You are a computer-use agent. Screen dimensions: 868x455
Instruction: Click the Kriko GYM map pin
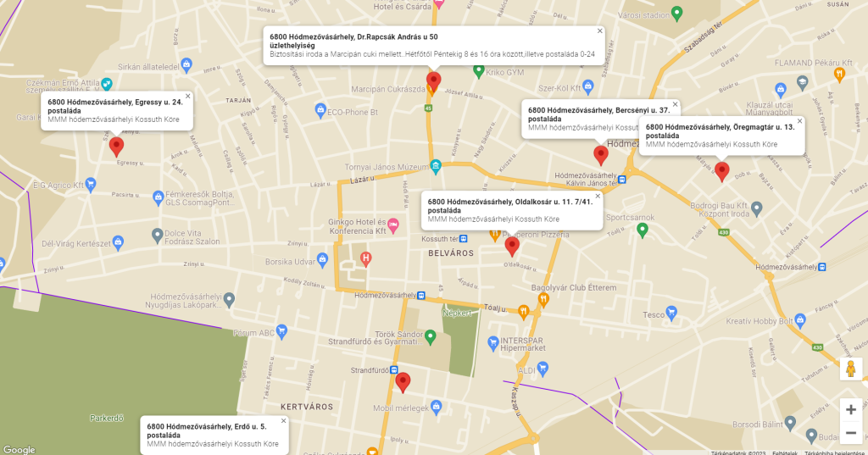click(478, 72)
